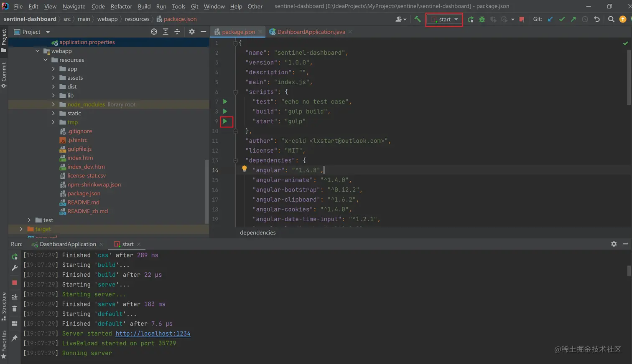Open the Structure side tool window
The height and width of the screenshot is (364, 632).
pyautogui.click(x=4, y=306)
